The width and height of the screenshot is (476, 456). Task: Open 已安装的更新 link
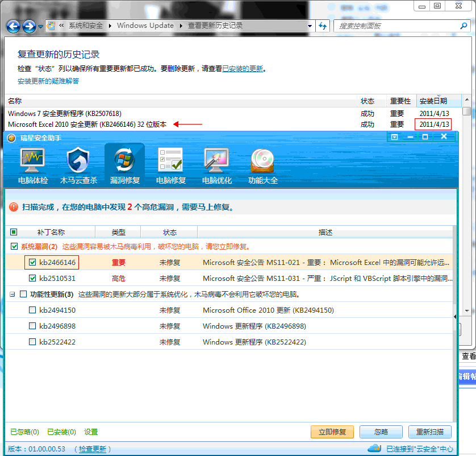coord(243,69)
